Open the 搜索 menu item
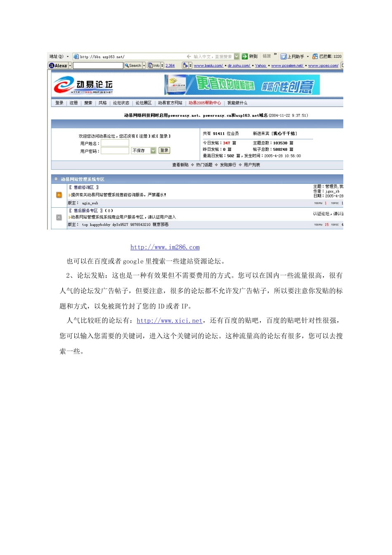 pyautogui.click(x=88, y=103)
